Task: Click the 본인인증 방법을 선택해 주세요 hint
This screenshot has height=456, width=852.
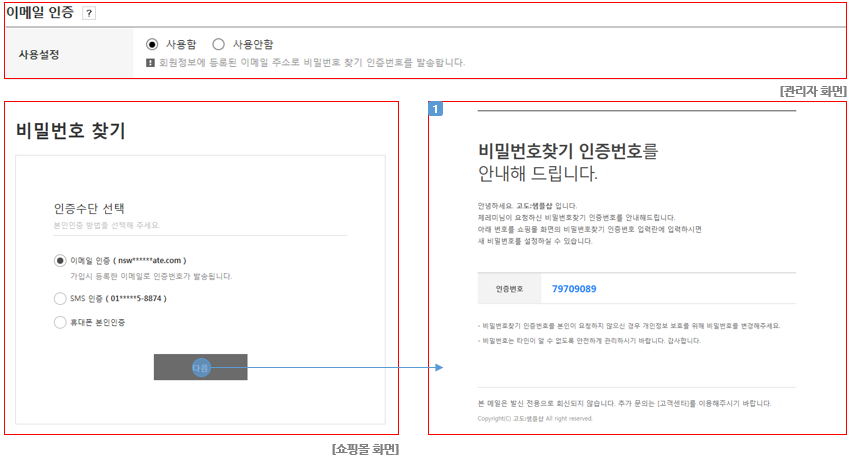Action: [106, 225]
